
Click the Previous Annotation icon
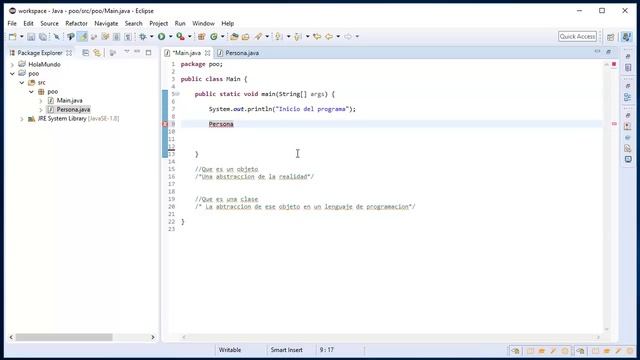pyautogui.click(x=298, y=37)
